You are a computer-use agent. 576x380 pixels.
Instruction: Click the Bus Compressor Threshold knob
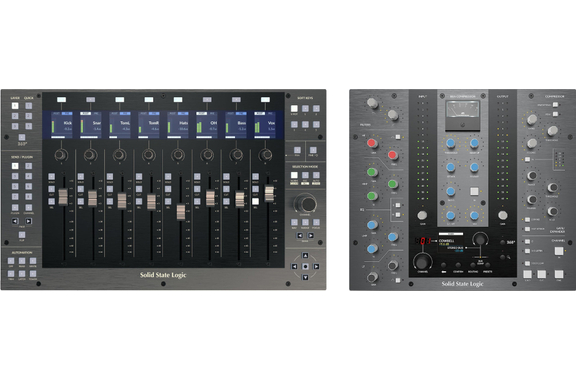point(450,144)
